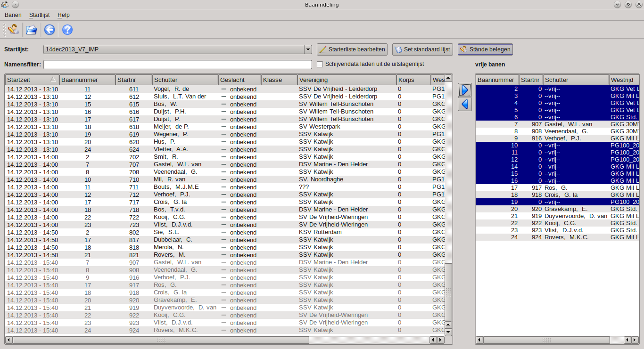Click Set standaard lijst button
Viewport: 644px width, 349px height.
pos(422,49)
